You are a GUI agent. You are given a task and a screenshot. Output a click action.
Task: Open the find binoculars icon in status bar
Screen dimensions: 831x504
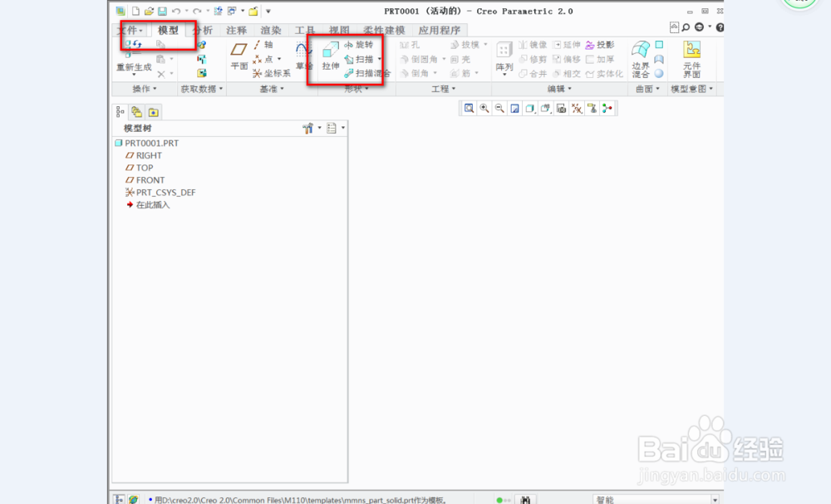coord(525,499)
